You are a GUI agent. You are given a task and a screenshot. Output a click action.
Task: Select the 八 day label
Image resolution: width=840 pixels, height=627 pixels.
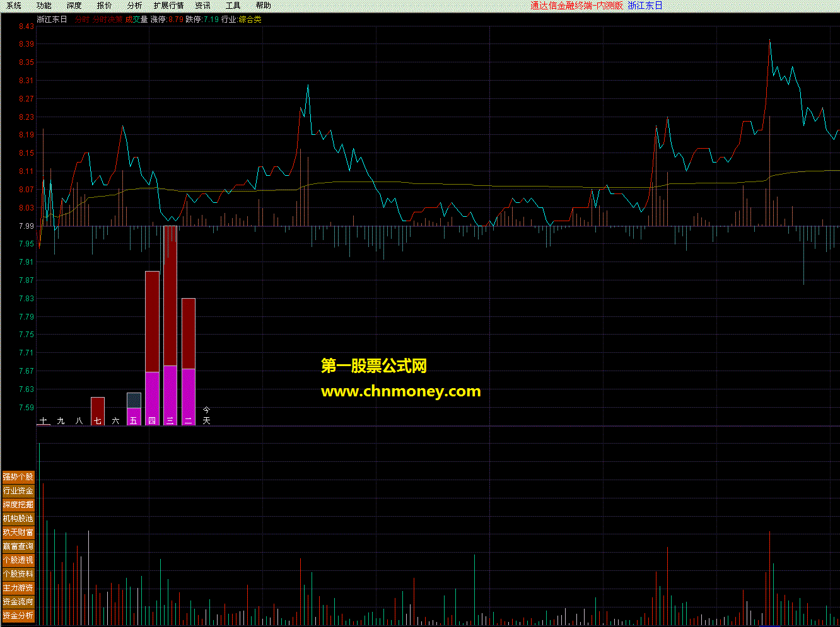point(79,420)
